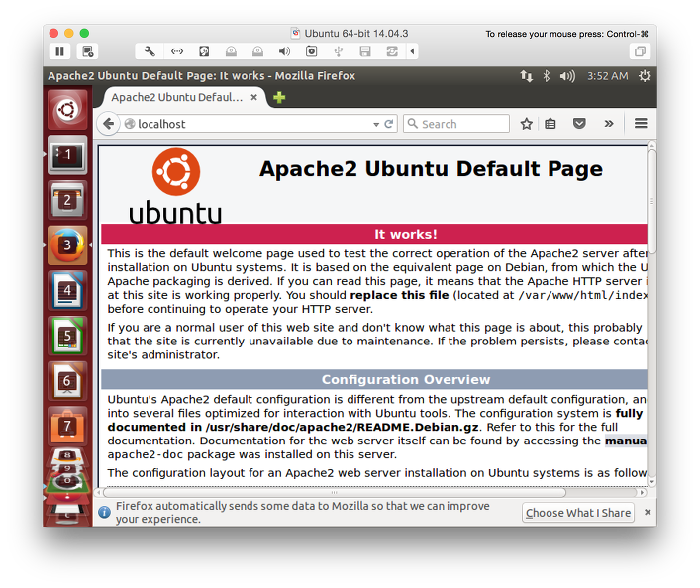Image resolution: width=700 pixels, height=588 pixels.
Task: Click the "Configuration Overview" heading
Action: [x=406, y=379]
